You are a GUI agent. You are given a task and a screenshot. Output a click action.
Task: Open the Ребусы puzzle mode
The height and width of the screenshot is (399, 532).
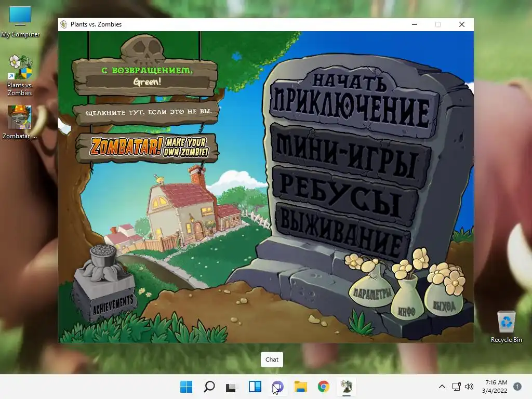(x=344, y=196)
